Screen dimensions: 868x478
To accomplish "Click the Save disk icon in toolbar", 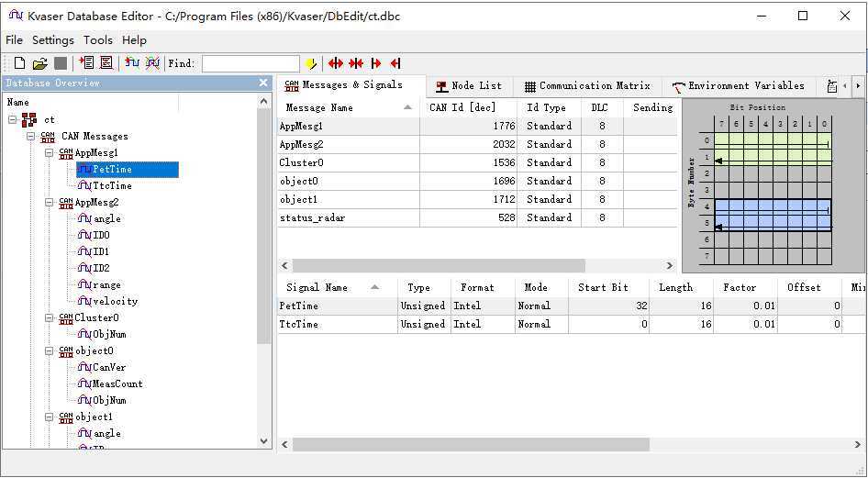I will [61, 63].
